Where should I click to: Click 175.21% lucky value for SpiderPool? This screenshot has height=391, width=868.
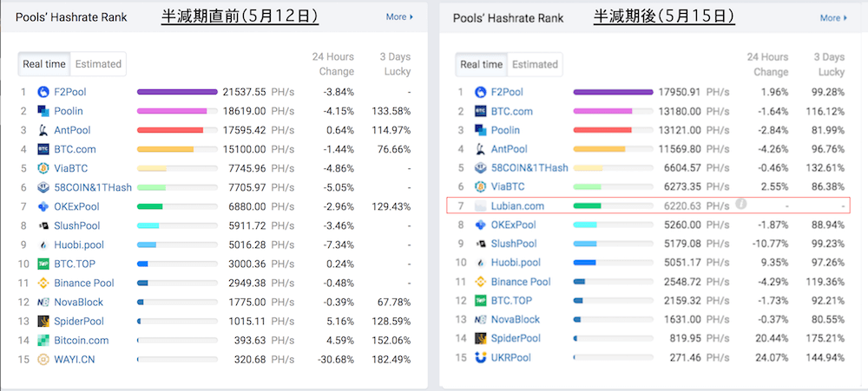click(825, 338)
